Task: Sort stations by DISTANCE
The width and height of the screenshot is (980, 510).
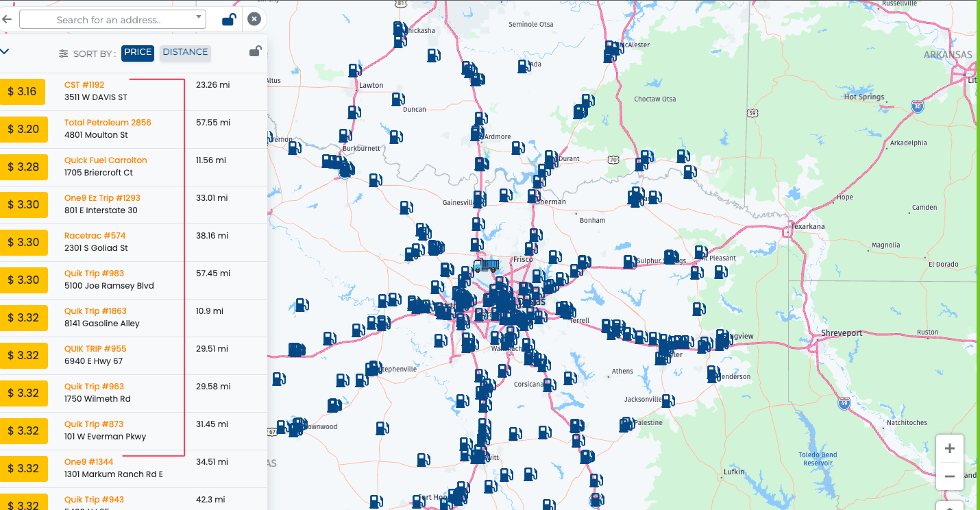Action: click(185, 53)
